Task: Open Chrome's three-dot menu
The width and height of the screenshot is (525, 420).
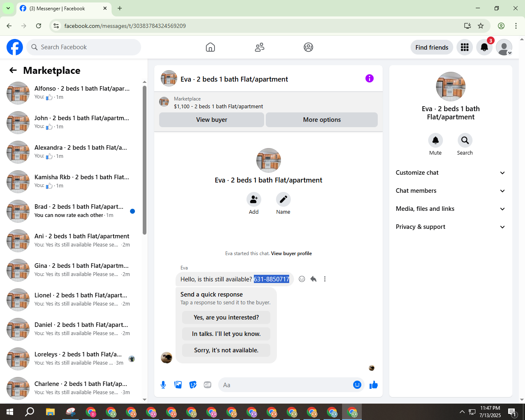Action: 516,26
